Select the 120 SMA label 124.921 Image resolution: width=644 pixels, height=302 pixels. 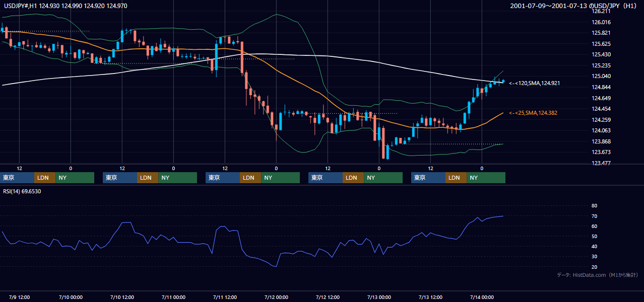534,83
